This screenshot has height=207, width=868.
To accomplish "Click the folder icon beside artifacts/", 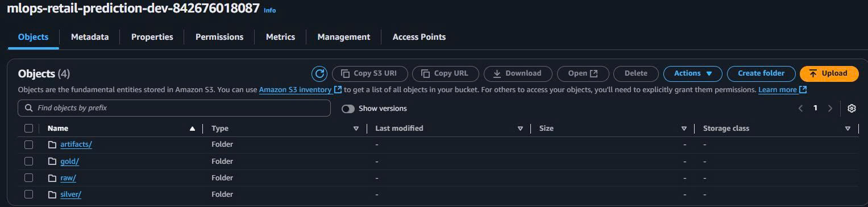I will click(x=52, y=144).
